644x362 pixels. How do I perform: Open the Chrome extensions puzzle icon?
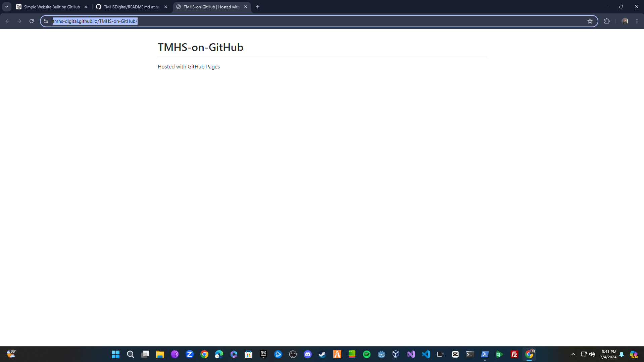[x=607, y=21]
